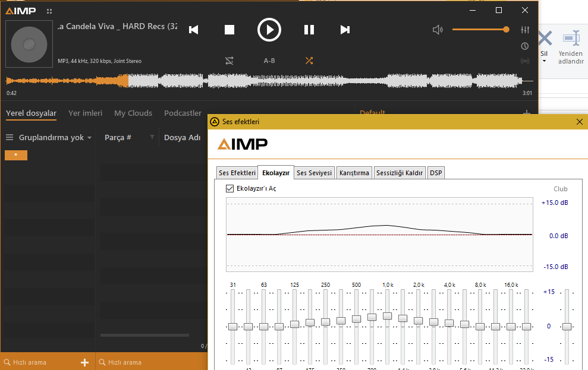Toggle the repeat track icon
This screenshot has width=588, height=370.
tap(229, 61)
